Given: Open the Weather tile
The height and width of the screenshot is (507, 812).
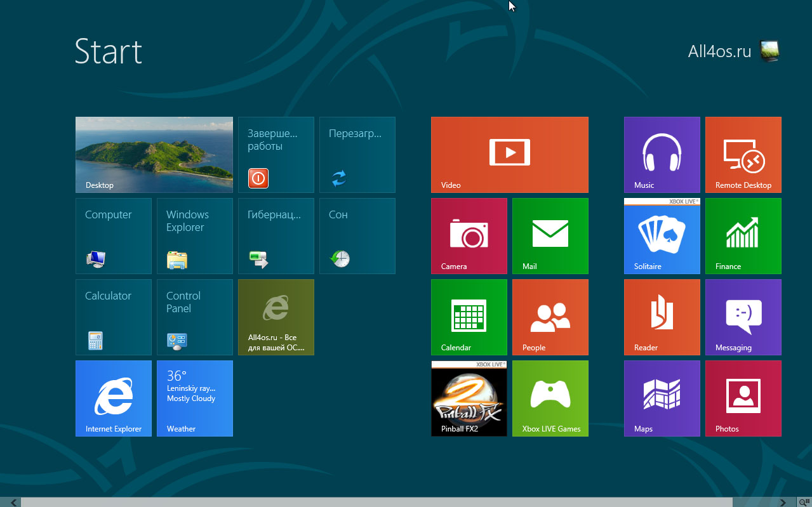Looking at the screenshot, I should tap(195, 398).
